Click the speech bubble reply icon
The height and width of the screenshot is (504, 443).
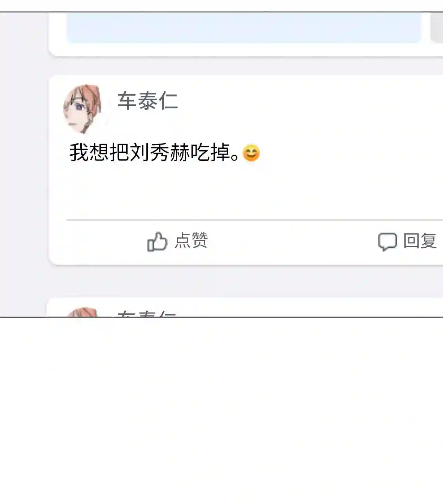pyautogui.click(x=387, y=241)
